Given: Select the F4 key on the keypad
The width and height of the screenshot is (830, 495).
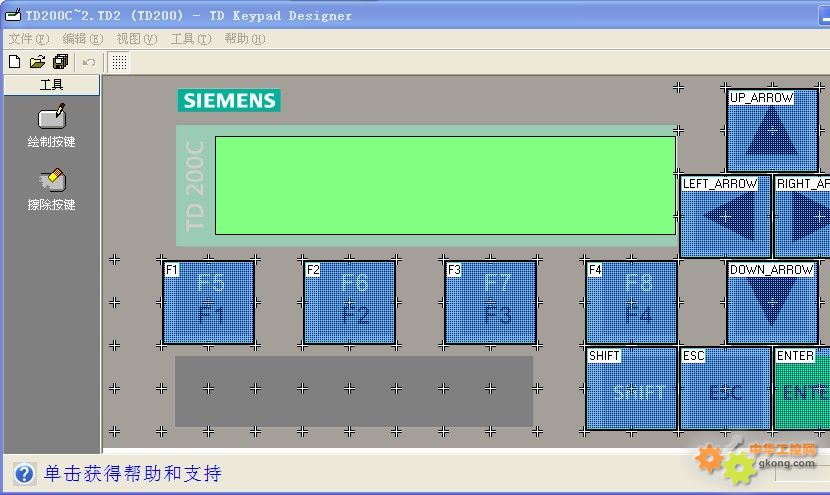Looking at the screenshot, I should click(631, 303).
